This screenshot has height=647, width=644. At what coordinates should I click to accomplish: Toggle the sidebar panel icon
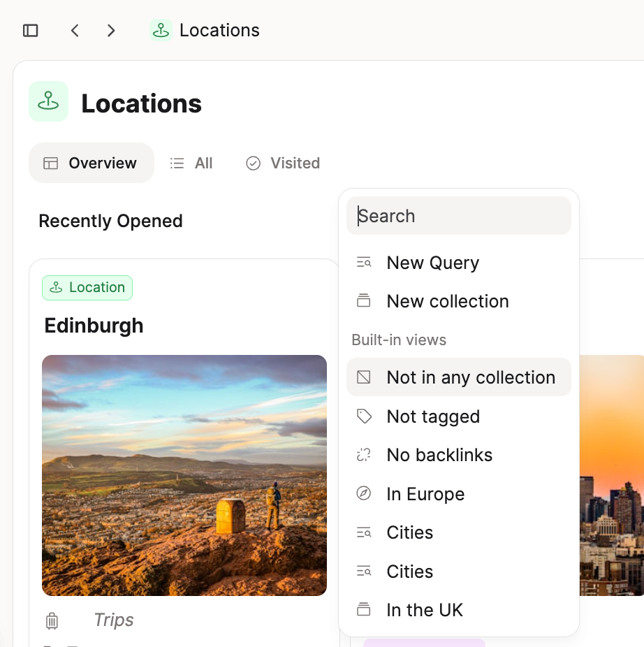tap(31, 31)
